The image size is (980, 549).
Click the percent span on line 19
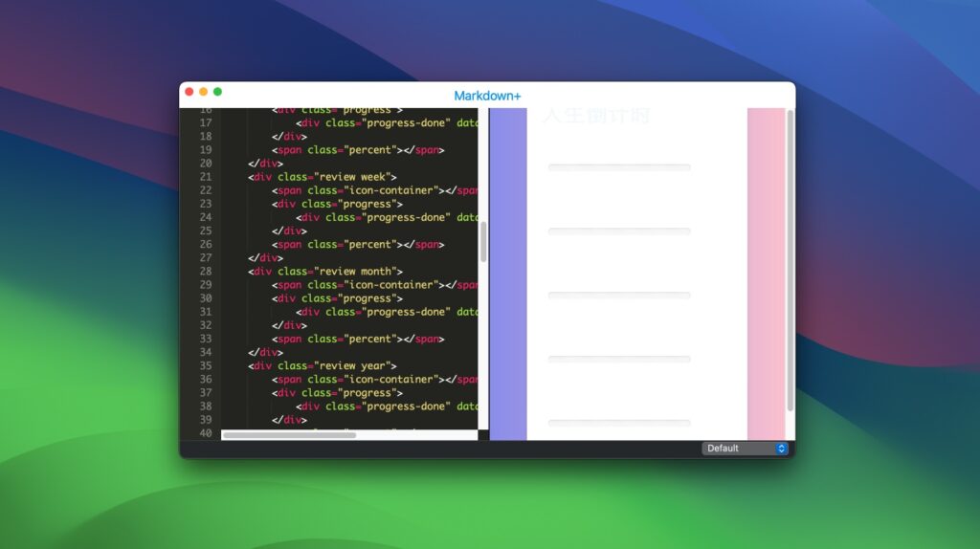click(x=358, y=150)
